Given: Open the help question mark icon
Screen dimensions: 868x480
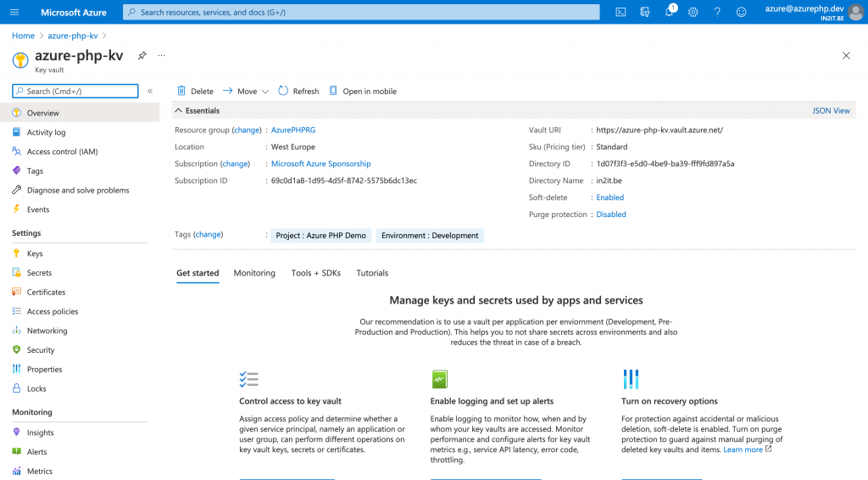Looking at the screenshot, I should [x=717, y=12].
